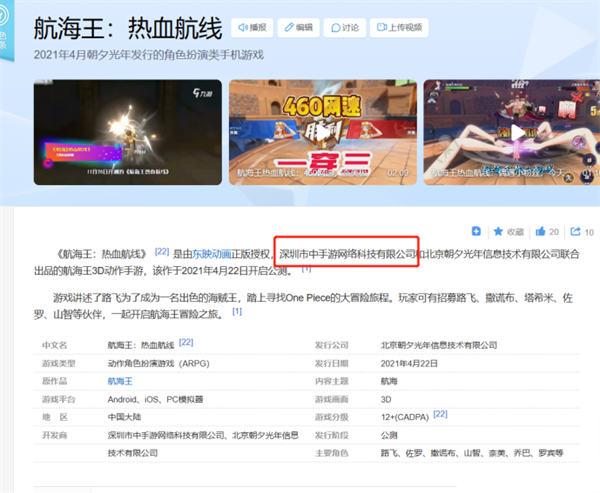
Task: Click the 02:09 duration on second video
Action: [x=398, y=173]
